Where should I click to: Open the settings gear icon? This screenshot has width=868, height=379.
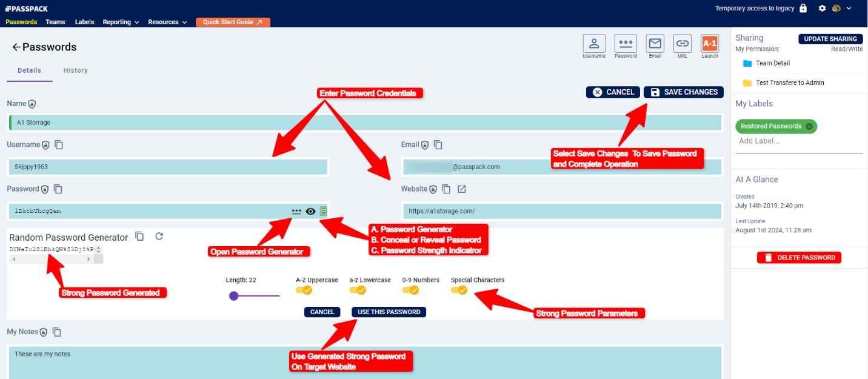[x=823, y=8]
